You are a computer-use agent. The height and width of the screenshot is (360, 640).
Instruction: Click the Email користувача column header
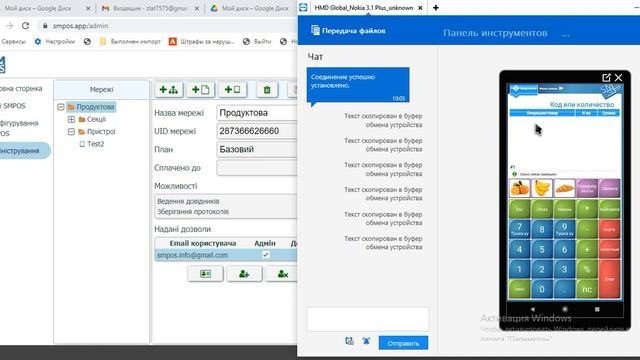point(202,243)
